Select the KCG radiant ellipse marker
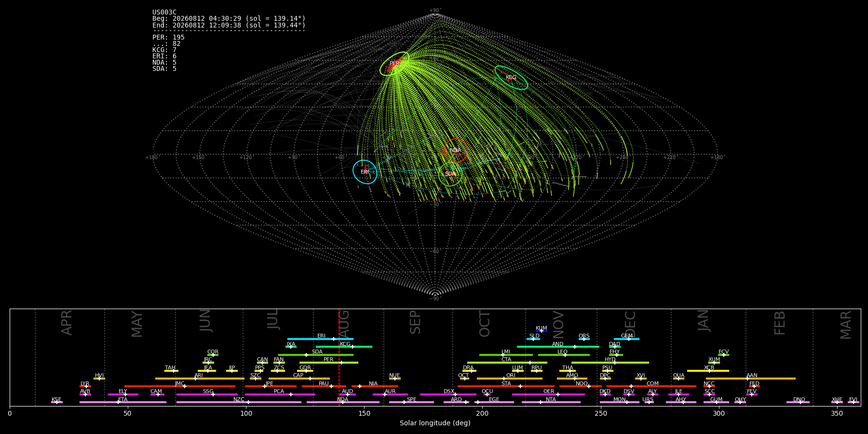 [x=511, y=78]
